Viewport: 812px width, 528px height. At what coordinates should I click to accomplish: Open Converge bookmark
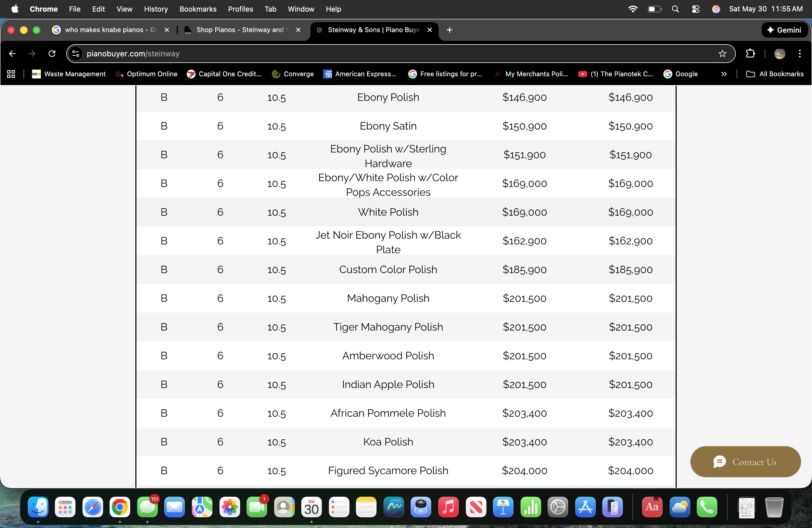[293, 74]
